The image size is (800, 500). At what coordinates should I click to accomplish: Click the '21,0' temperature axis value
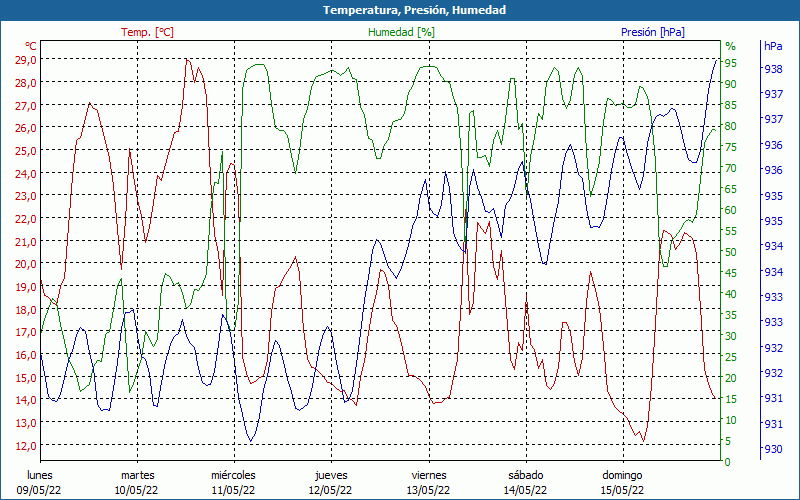click(x=26, y=241)
